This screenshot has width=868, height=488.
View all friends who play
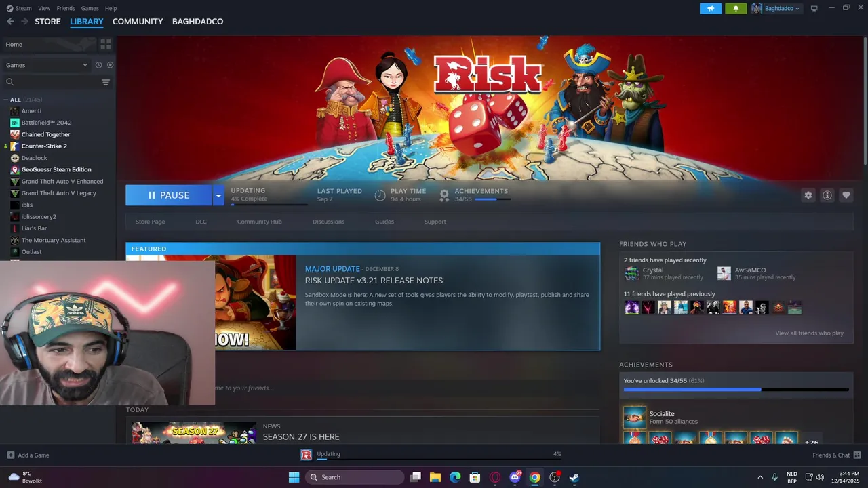809,333
